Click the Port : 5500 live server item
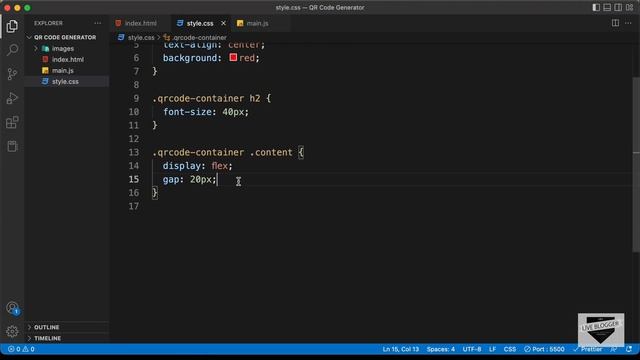 coord(544,349)
